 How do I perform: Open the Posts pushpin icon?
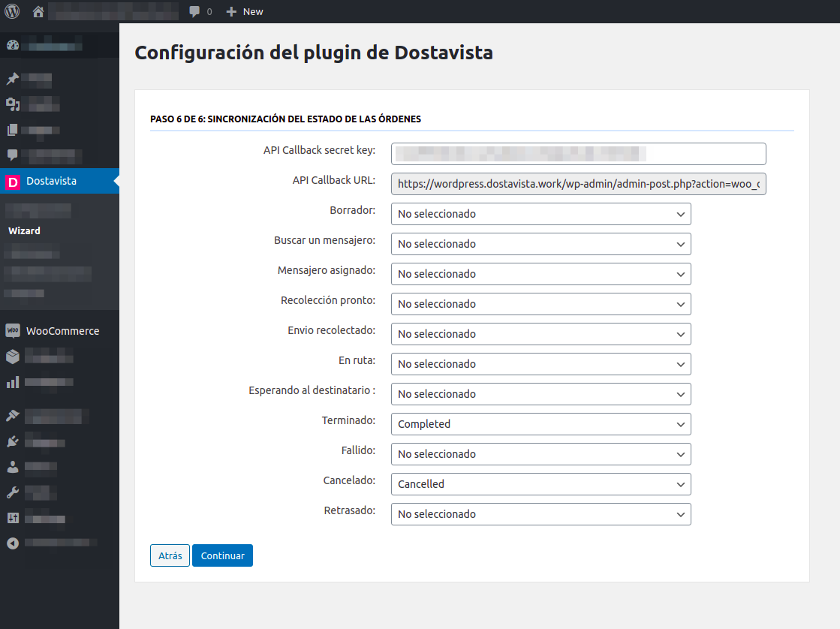[x=13, y=79]
